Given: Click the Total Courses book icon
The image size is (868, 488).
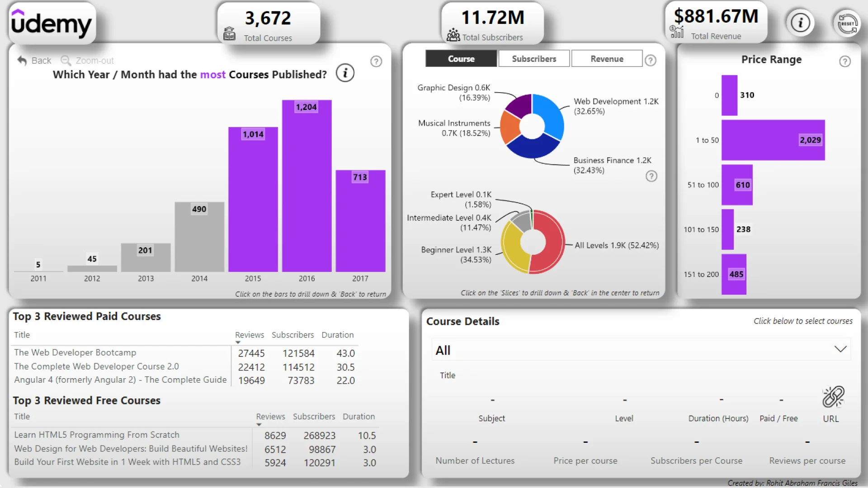Looking at the screenshot, I should click(x=229, y=33).
